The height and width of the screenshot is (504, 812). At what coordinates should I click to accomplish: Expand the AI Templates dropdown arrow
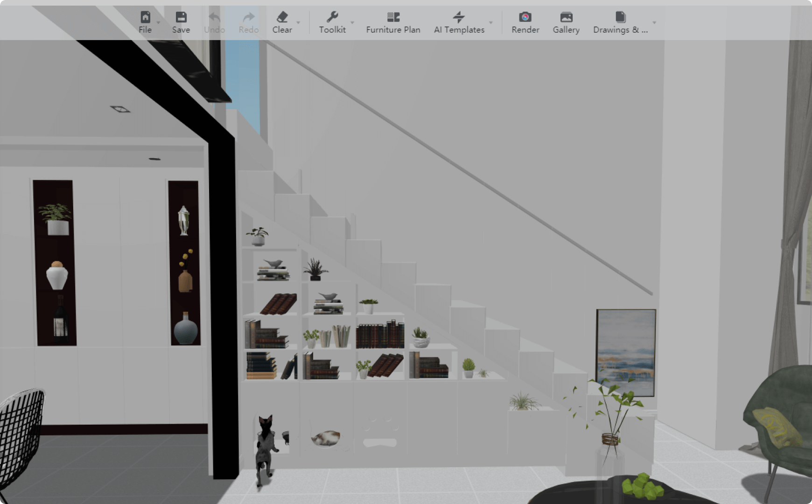tap(490, 22)
